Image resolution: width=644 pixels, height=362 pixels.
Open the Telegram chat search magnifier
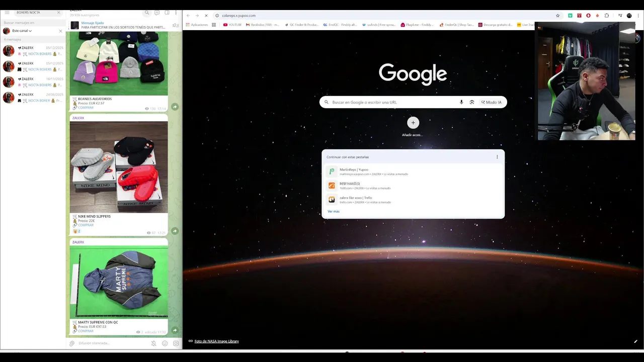click(x=147, y=13)
